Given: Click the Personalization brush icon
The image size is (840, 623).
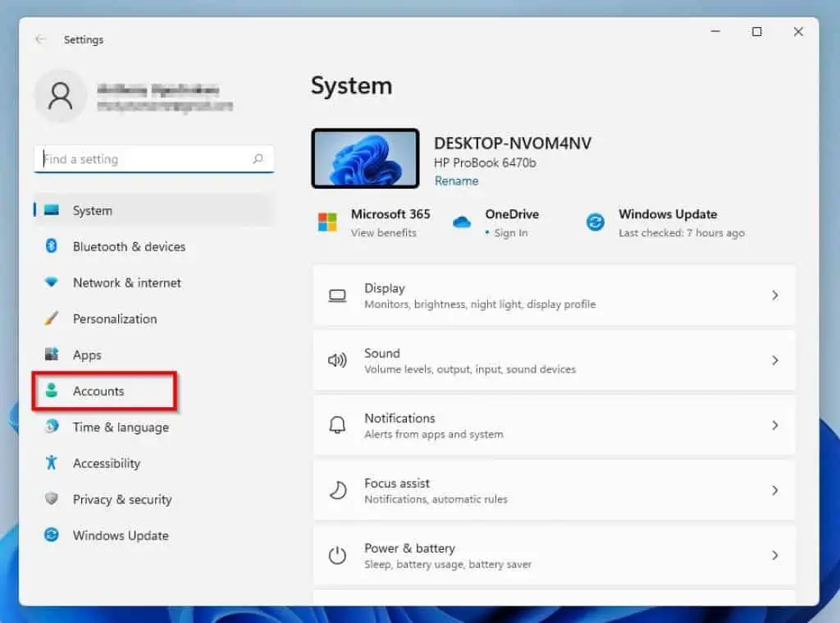Looking at the screenshot, I should click(x=51, y=318).
